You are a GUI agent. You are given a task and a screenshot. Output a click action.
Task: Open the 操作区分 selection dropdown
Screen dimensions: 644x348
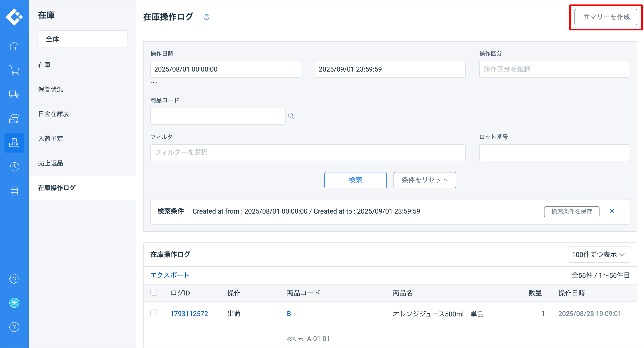point(554,69)
